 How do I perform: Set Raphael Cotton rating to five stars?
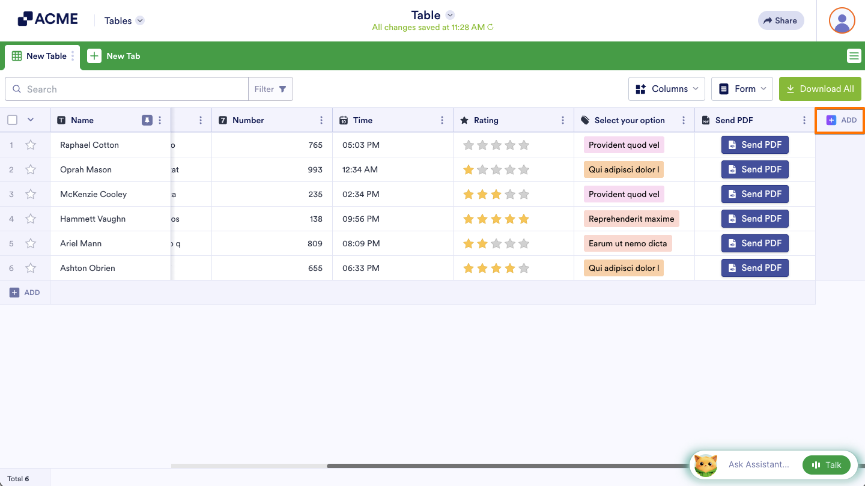click(x=524, y=145)
